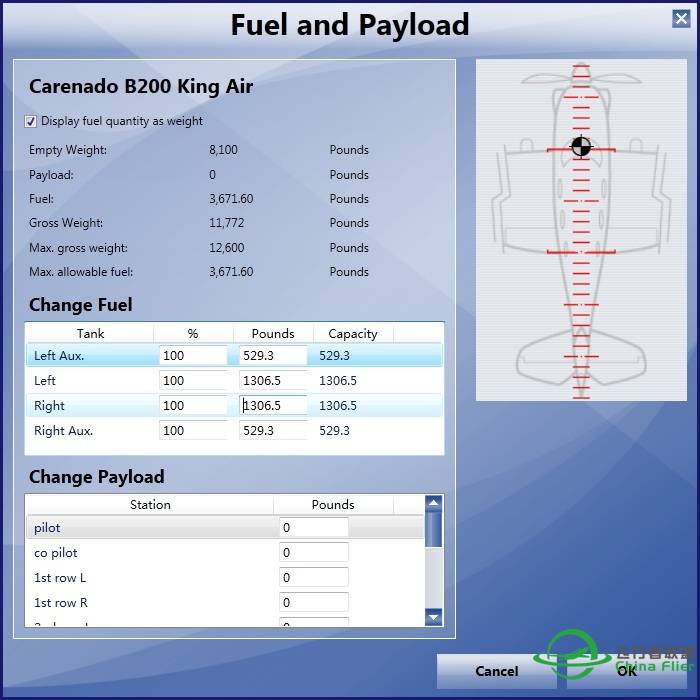This screenshot has height=700, width=700.
Task: Click the pilot payload pounds field
Action: [x=313, y=527]
